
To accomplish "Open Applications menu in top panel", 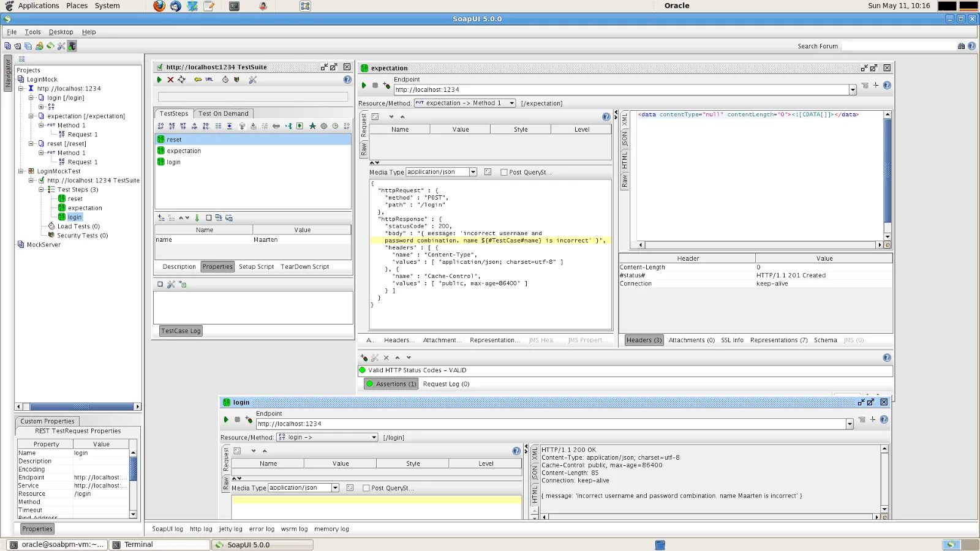I will (x=39, y=6).
